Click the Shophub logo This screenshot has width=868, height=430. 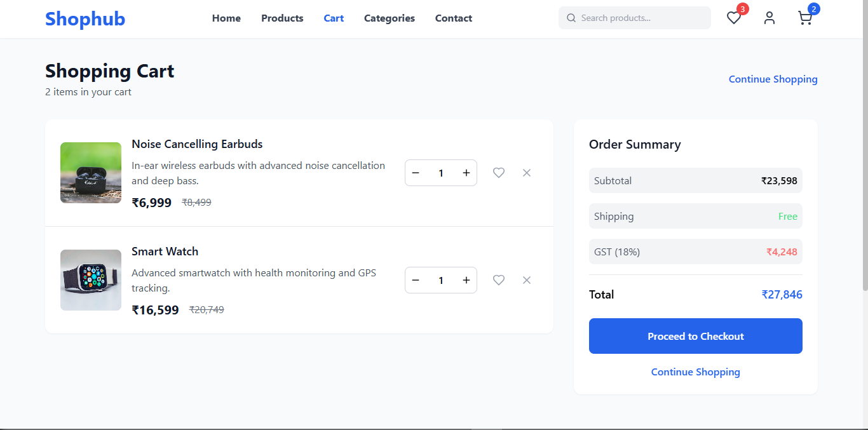85,19
